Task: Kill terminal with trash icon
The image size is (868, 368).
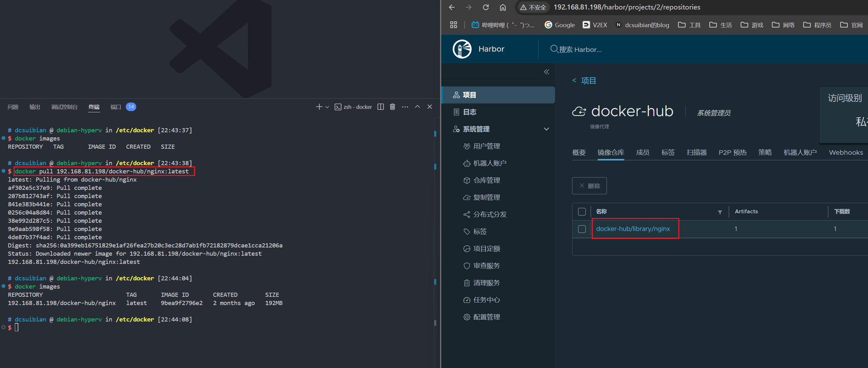Action: tap(393, 107)
